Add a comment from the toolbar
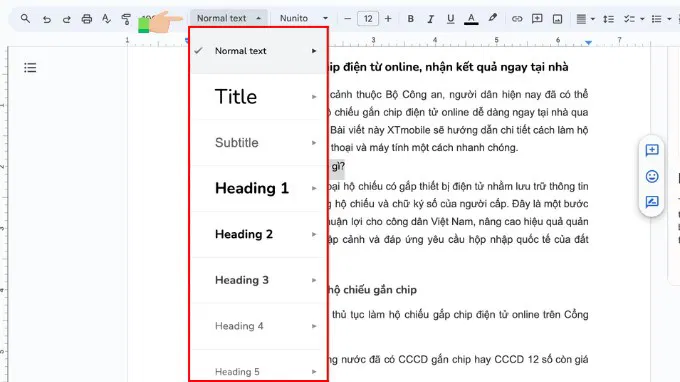The image size is (680, 382). pyautogui.click(x=537, y=19)
